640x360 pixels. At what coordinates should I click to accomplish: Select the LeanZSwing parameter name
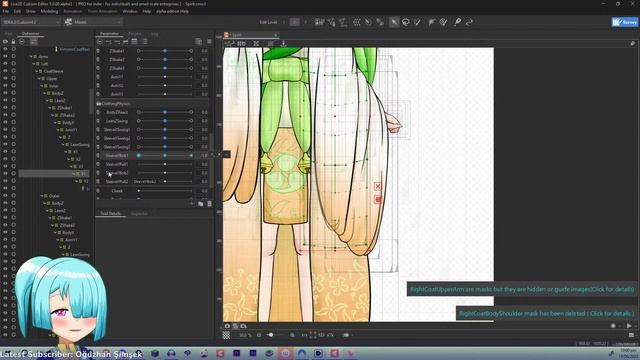[117, 121]
